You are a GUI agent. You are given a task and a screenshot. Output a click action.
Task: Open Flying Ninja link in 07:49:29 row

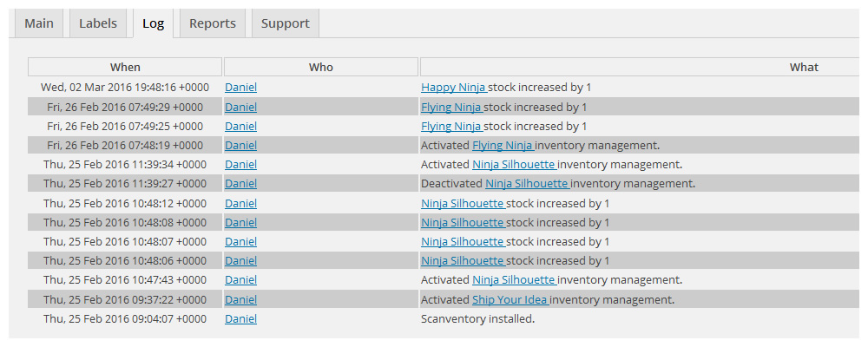(x=451, y=108)
